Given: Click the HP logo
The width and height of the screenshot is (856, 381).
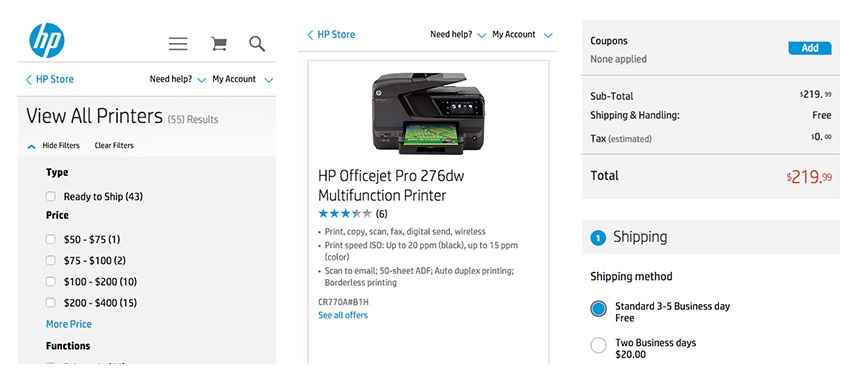Looking at the screenshot, I should [x=47, y=40].
